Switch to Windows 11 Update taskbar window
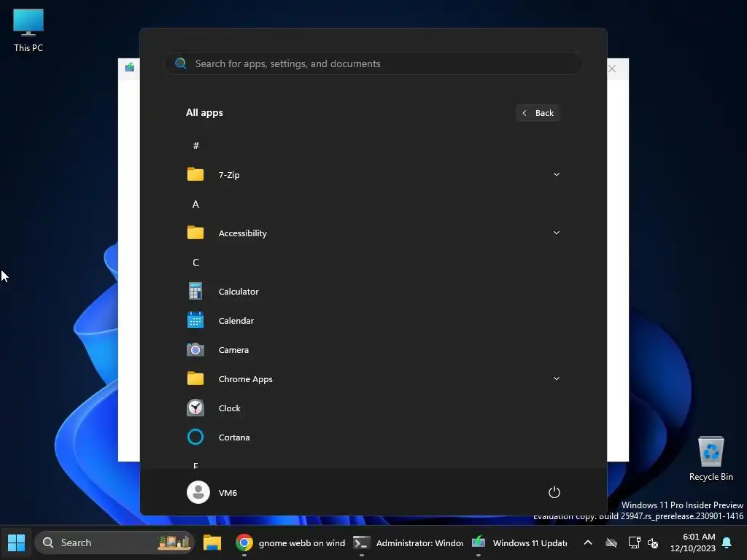747x560 pixels. (x=519, y=542)
